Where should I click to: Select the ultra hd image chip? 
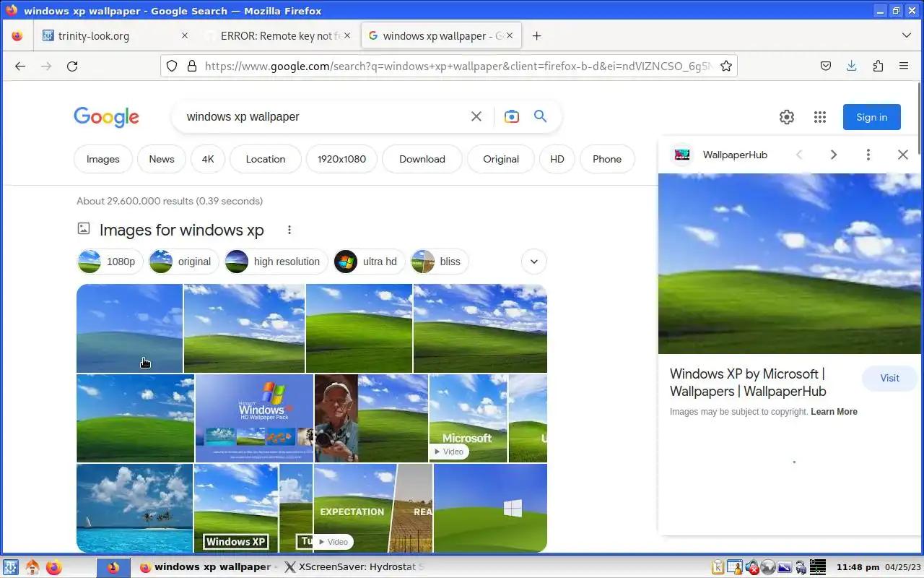click(369, 262)
